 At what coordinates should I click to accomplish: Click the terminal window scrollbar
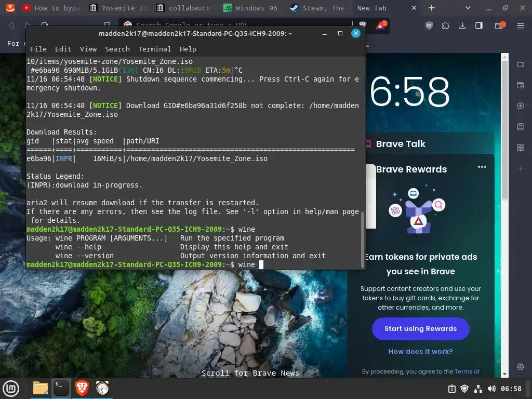pos(362,241)
